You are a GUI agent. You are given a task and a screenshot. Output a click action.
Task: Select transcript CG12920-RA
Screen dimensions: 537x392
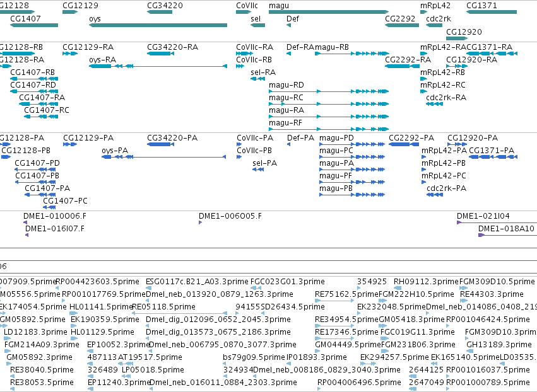[457, 66]
